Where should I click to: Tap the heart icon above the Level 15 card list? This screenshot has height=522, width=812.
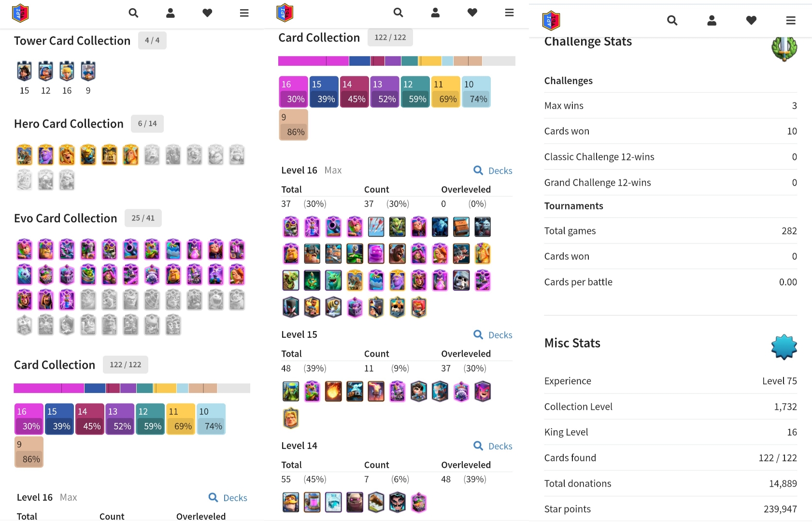472,12
